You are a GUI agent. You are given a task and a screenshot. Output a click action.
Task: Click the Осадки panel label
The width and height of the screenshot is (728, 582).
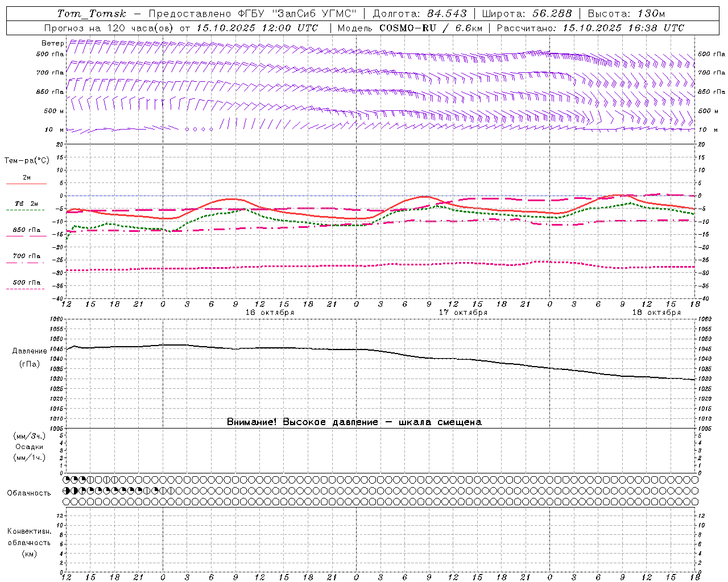30,447
